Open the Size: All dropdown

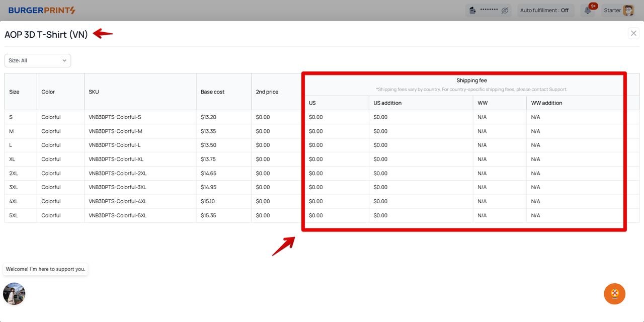(x=37, y=60)
